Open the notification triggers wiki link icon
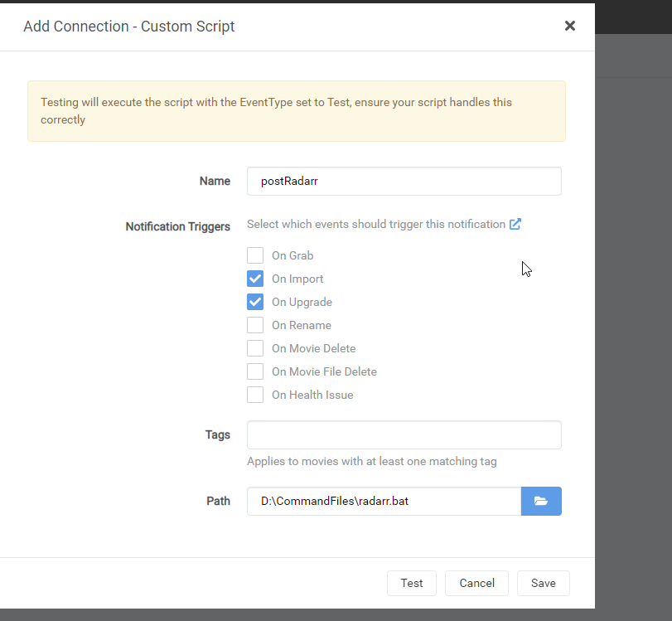Viewport: 672px width, 621px height. (x=515, y=224)
